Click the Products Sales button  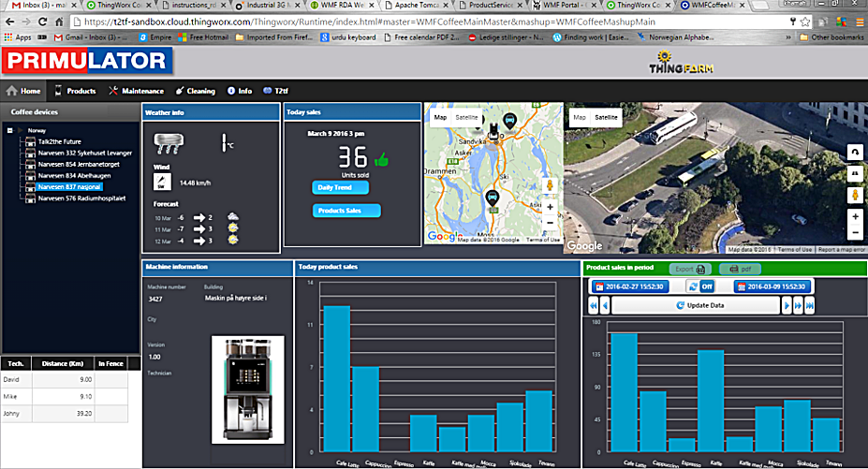346,211
